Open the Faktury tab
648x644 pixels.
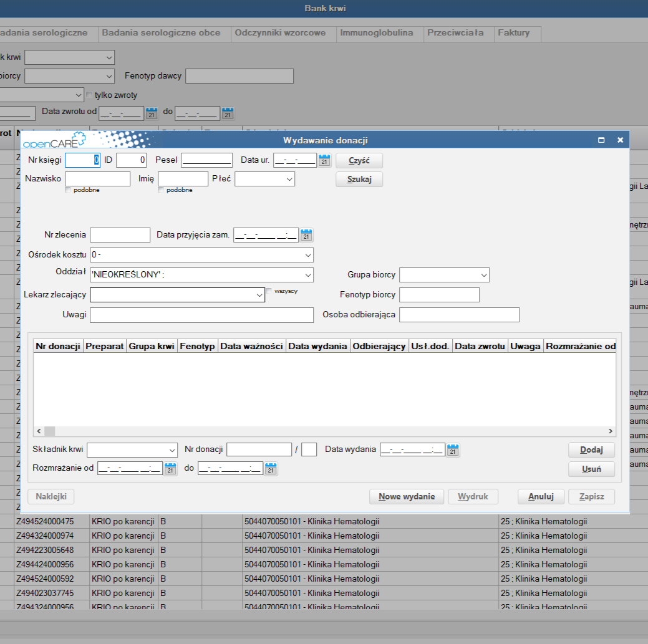coord(513,33)
